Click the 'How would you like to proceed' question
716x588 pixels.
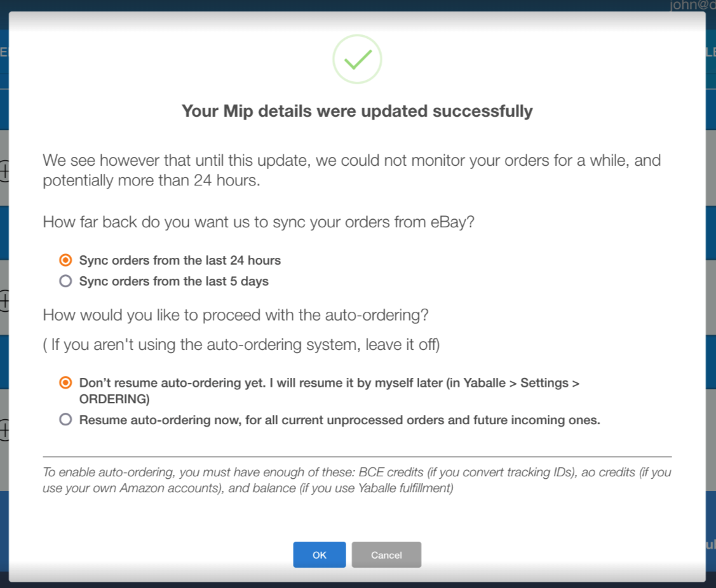click(x=236, y=315)
